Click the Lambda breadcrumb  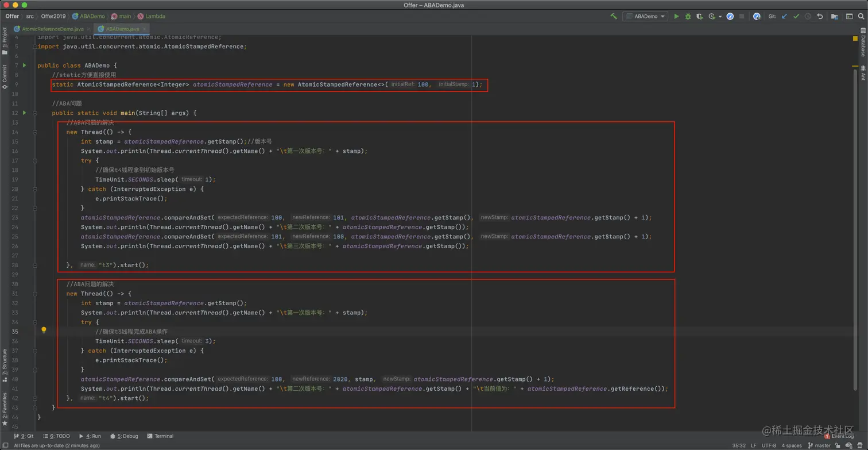(151, 16)
